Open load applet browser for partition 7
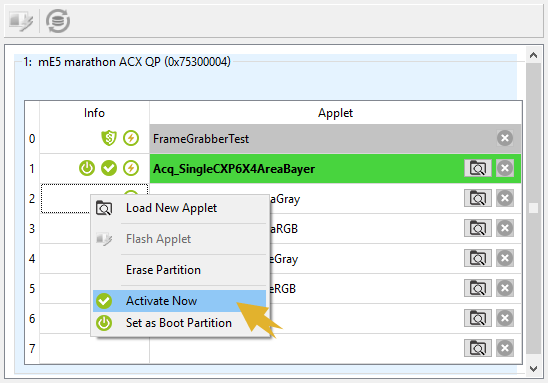Screen dimensions: 548x383 [477, 348]
